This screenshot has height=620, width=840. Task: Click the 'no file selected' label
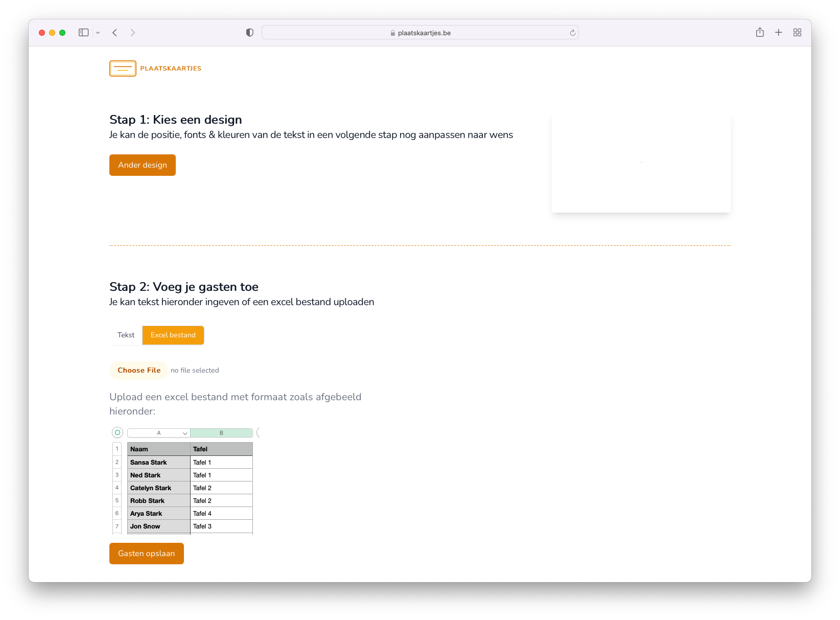(195, 371)
